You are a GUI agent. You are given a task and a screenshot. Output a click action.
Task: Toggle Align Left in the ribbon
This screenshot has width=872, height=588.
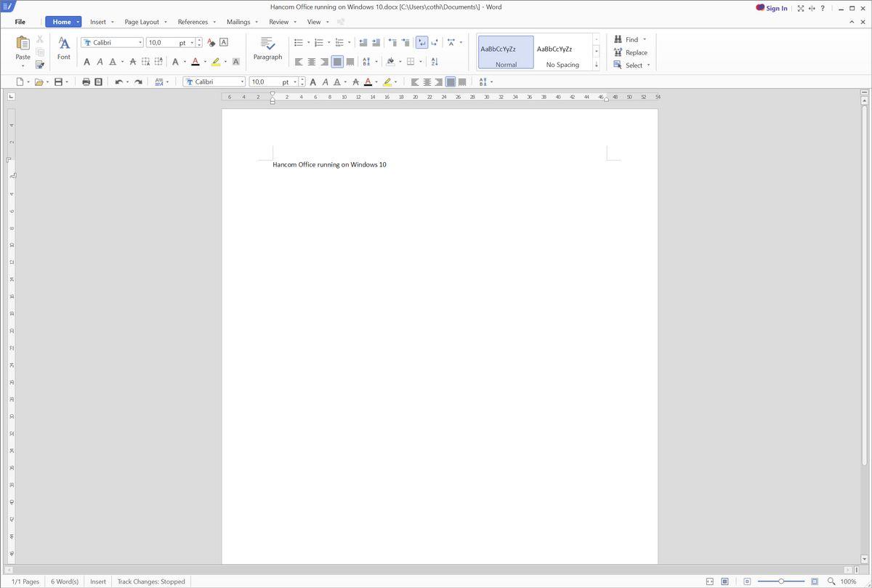pos(299,62)
